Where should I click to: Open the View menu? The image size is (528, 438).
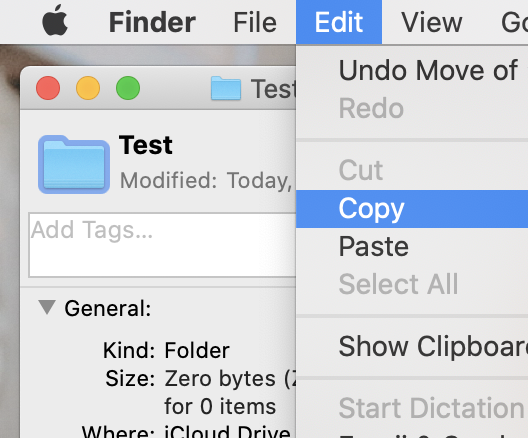(432, 22)
